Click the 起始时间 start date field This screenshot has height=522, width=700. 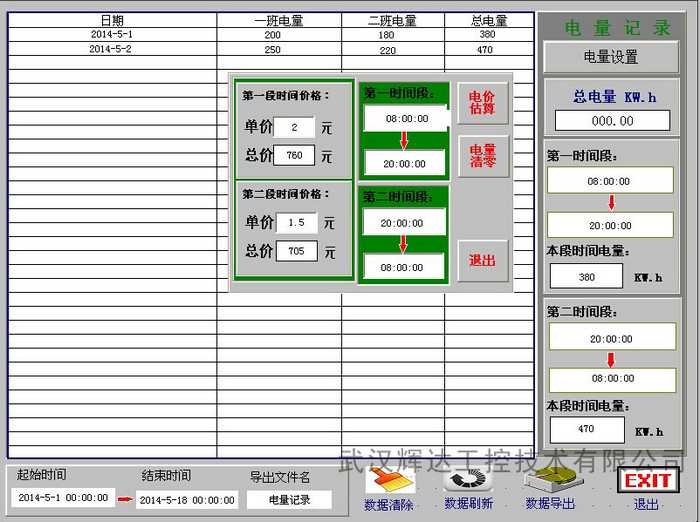pos(63,497)
